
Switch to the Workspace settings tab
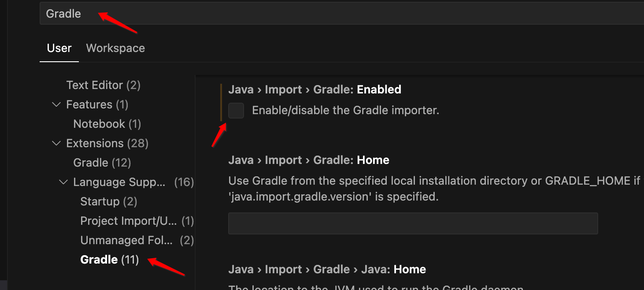[115, 48]
